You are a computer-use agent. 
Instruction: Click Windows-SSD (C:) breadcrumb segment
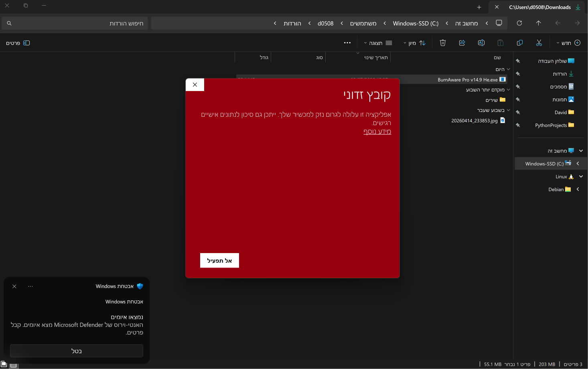coord(416,23)
